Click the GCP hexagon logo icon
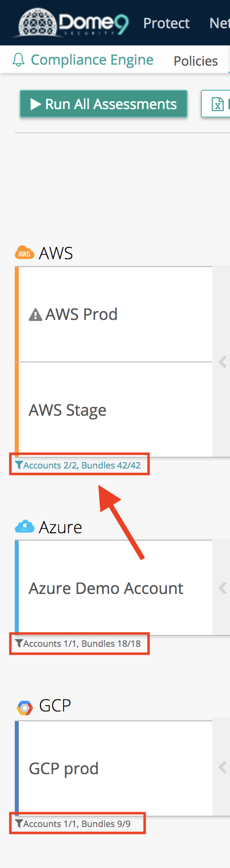Image resolution: width=230 pixels, height=868 pixels. click(x=24, y=707)
